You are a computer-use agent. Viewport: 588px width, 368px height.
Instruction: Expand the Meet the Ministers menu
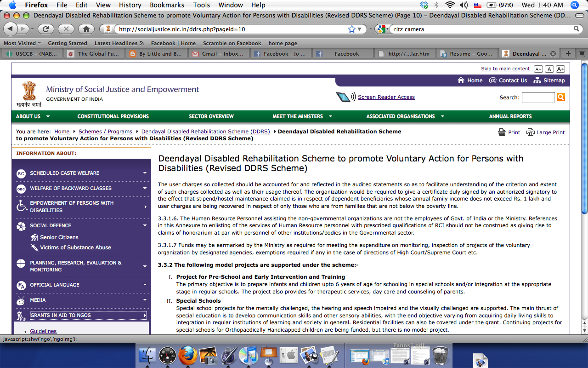302,116
